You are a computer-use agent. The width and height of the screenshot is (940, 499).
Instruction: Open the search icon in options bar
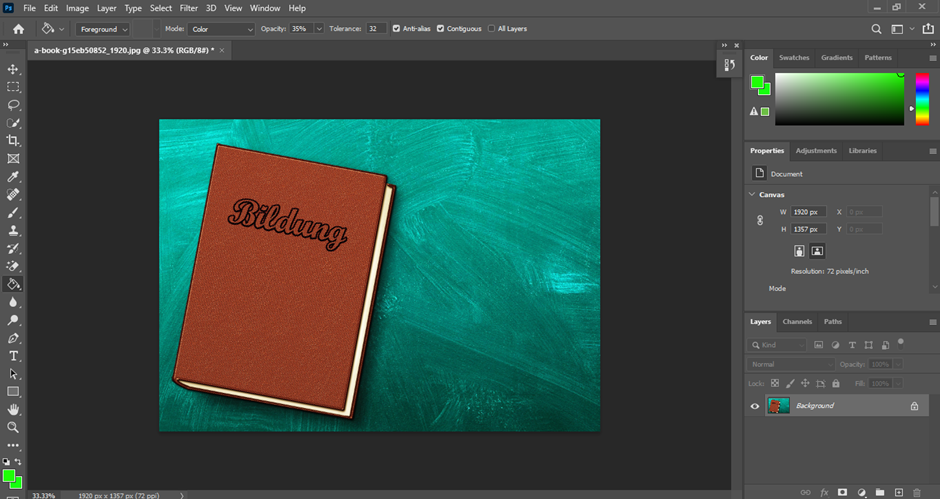coord(876,29)
